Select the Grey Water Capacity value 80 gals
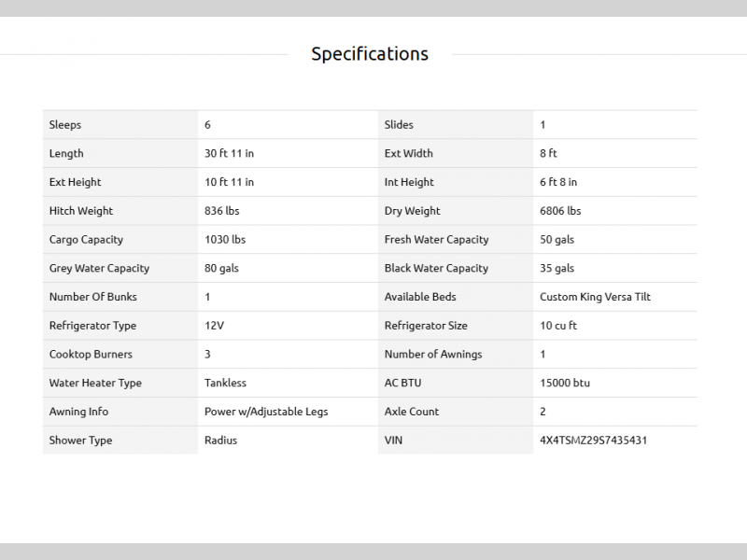The image size is (747, 560). [x=221, y=269]
